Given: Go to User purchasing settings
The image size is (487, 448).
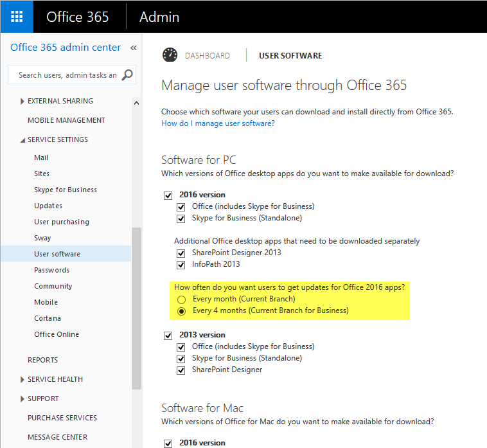Looking at the screenshot, I should click(x=62, y=222).
